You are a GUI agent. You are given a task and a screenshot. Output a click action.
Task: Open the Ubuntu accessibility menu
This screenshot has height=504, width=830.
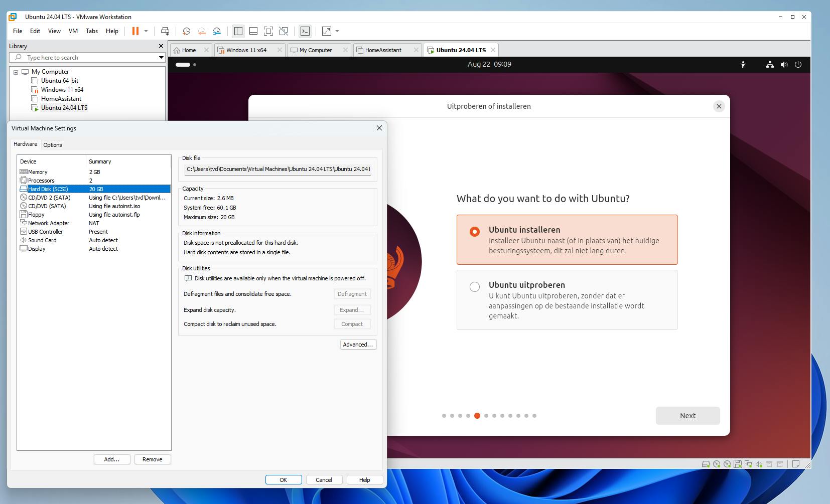coord(743,65)
